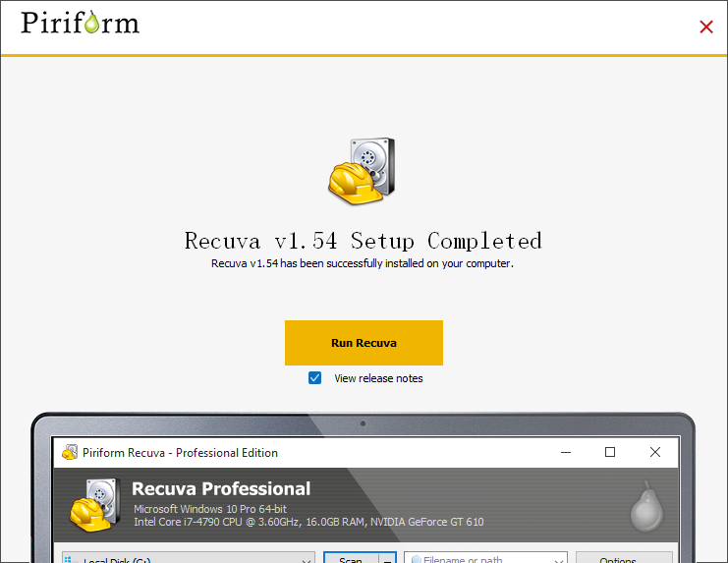This screenshot has height=563, width=728.
Task: Click the 'Recuva v1.54 Setup Completed' heading
Action: click(x=364, y=241)
